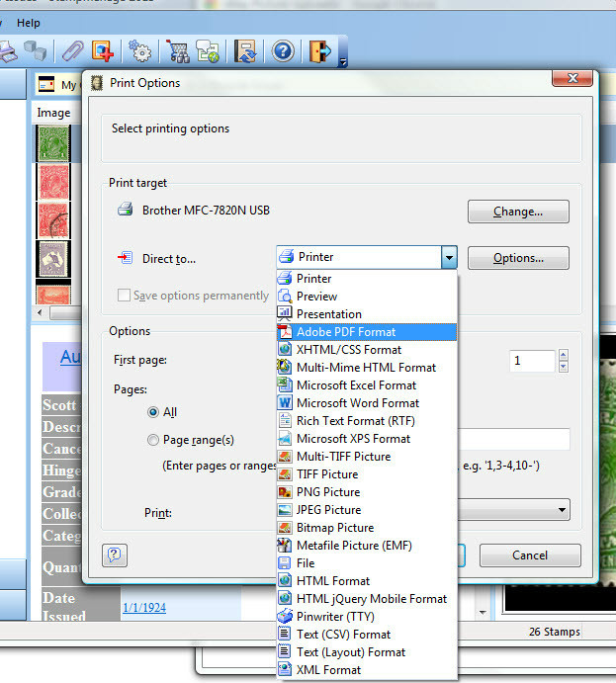Click the page ranges input field
The image size is (616, 683).
[513, 439]
